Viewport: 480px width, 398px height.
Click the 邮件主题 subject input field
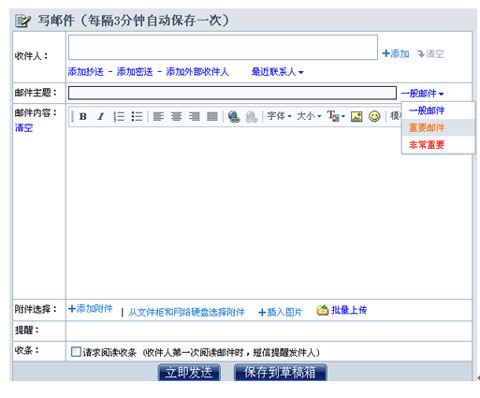(x=232, y=93)
